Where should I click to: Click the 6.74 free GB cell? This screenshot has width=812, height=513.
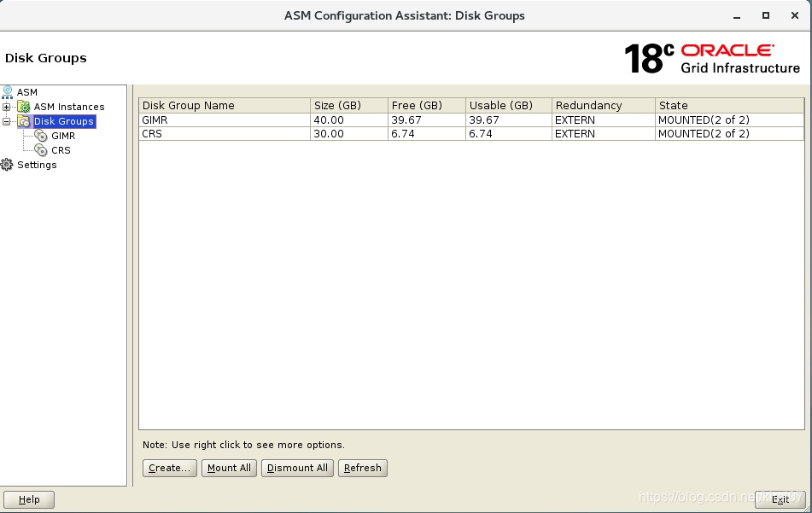(x=427, y=133)
